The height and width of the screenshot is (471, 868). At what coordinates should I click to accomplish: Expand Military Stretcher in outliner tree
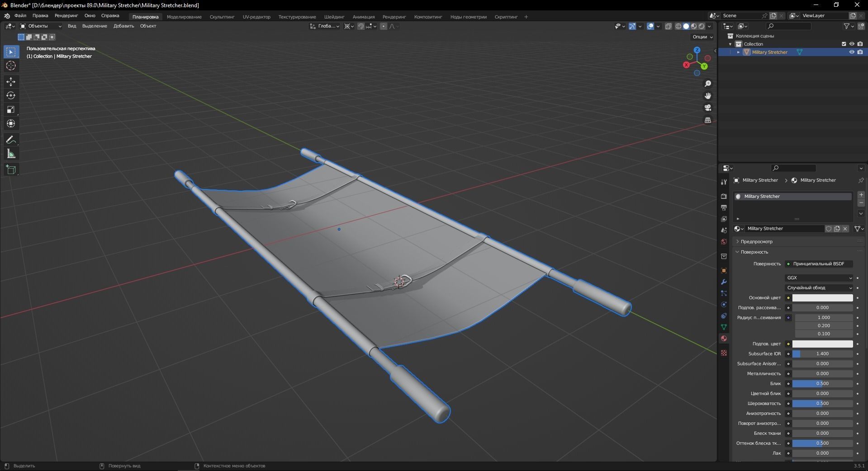pyautogui.click(x=739, y=52)
